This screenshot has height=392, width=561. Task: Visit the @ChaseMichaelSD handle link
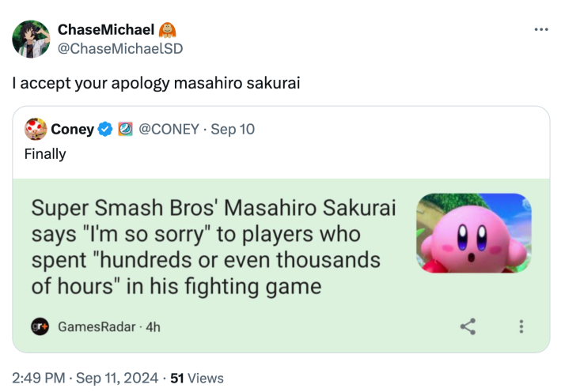point(119,47)
